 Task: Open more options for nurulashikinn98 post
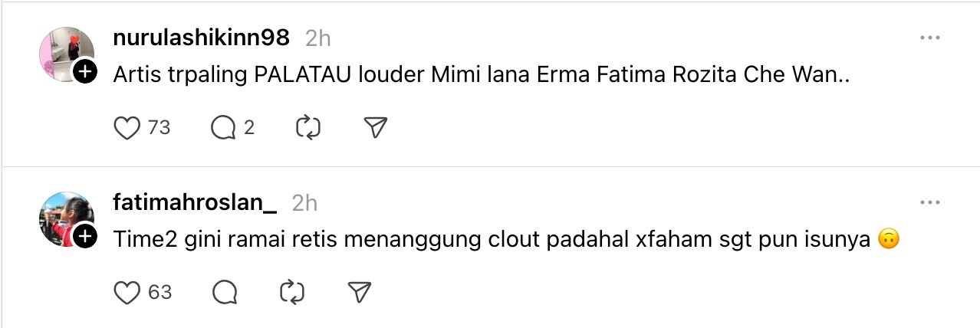pyautogui.click(x=929, y=38)
